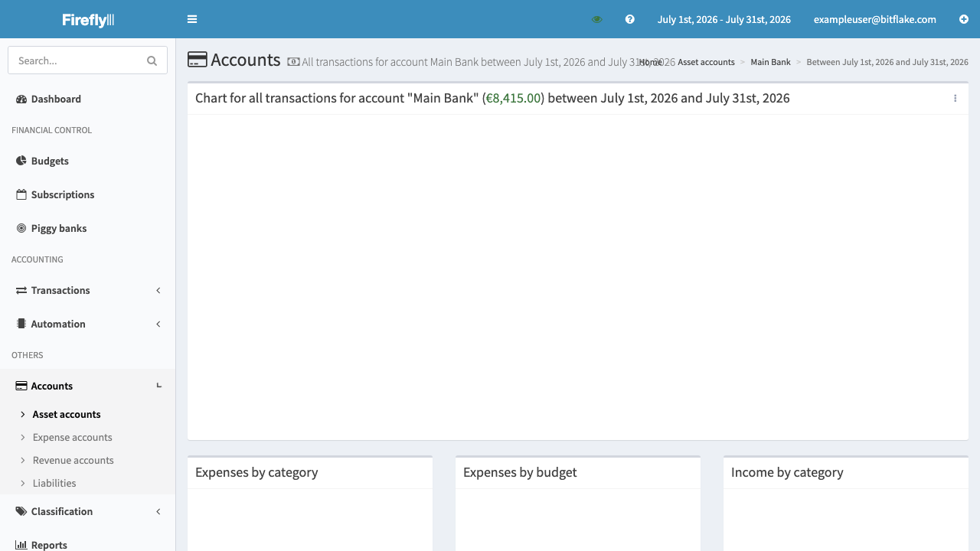This screenshot has width=980, height=551.
Task: Click the Budgets pie chart icon
Action: pyautogui.click(x=21, y=161)
